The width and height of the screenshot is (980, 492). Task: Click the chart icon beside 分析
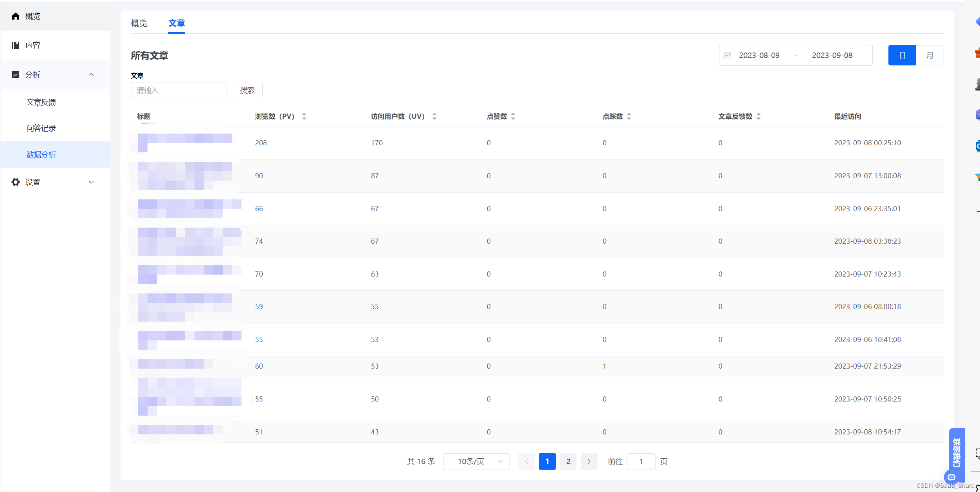tap(16, 74)
